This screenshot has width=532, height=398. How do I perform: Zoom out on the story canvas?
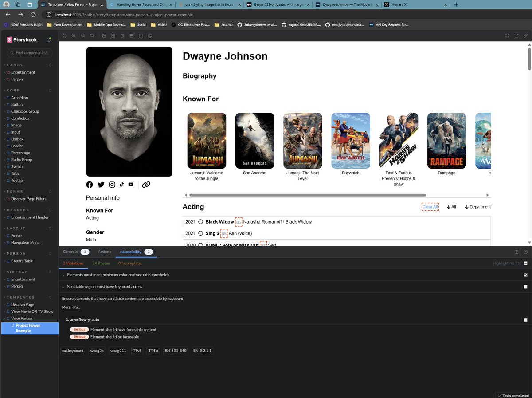[x=83, y=35]
